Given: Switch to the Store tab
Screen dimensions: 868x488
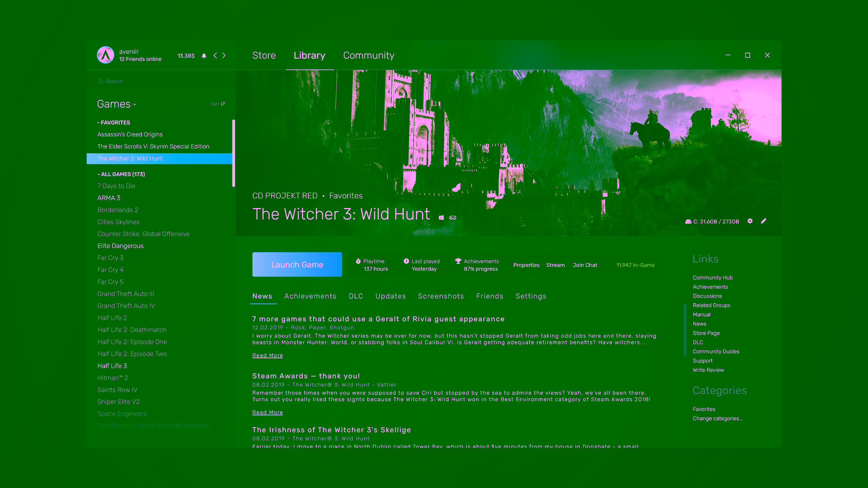Looking at the screenshot, I should point(264,56).
